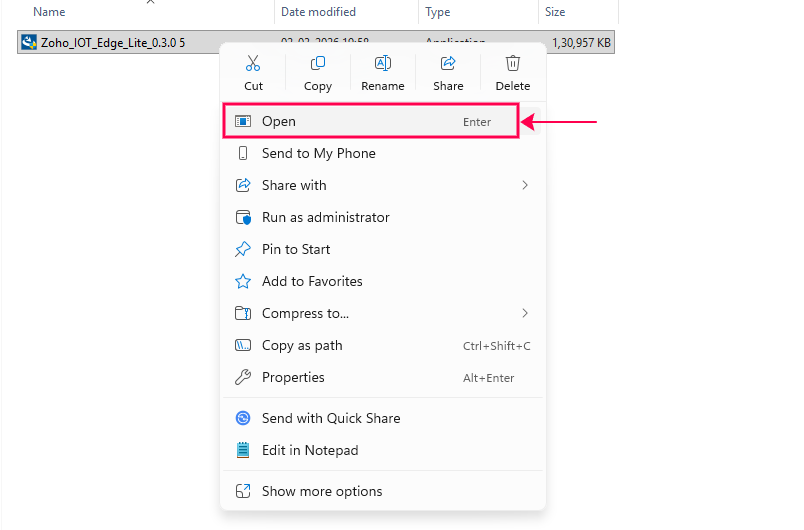Sort by the Type column header
This screenshot has height=530, width=804.
[x=437, y=12]
